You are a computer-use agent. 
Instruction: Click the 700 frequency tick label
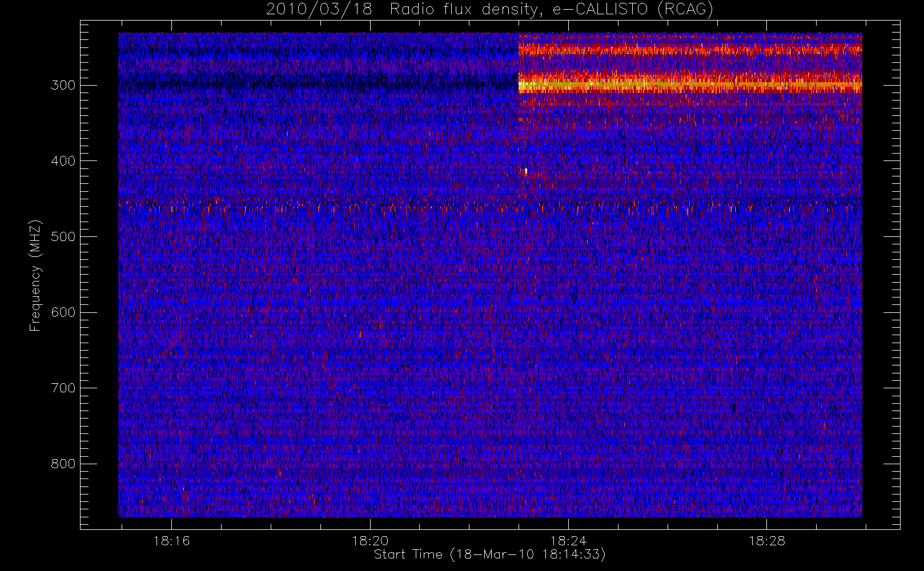point(63,388)
